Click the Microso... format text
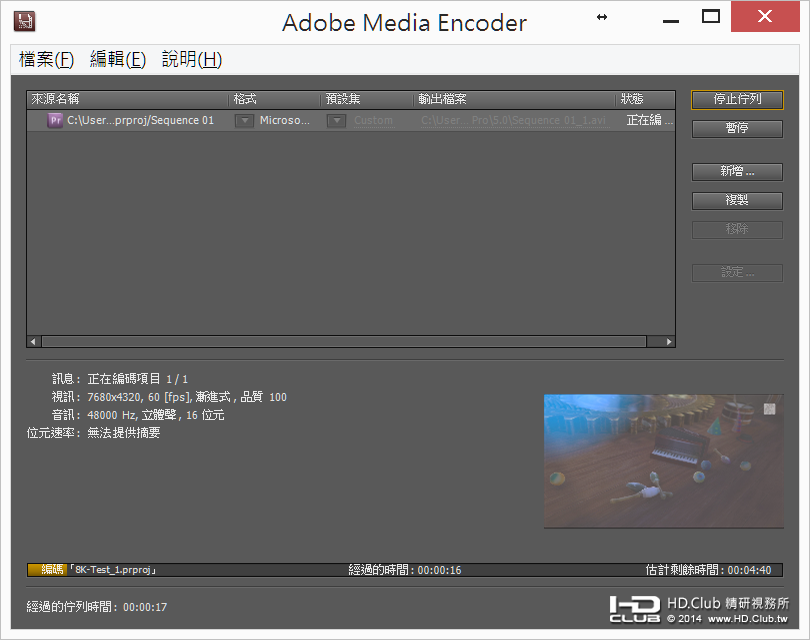This screenshot has height=640, width=810. coord(285,120)
